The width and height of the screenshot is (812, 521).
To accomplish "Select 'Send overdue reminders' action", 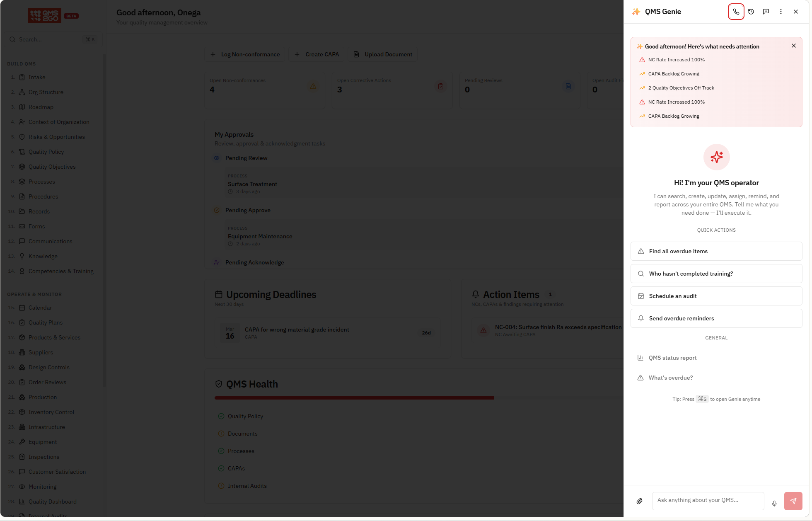I will pos(716,318).
